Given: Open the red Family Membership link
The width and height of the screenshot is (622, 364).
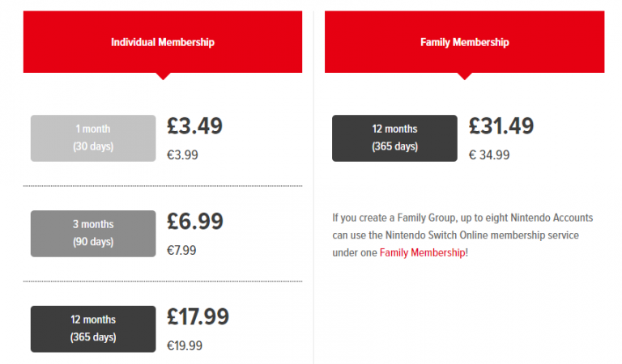Looking at the screenshot, I should pos(423,252).
